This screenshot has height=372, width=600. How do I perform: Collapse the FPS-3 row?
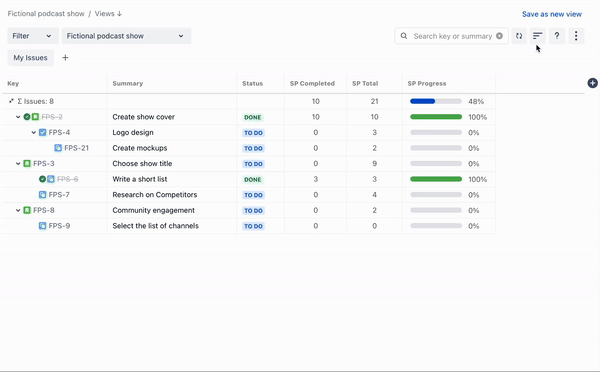(x=18, y=163)
